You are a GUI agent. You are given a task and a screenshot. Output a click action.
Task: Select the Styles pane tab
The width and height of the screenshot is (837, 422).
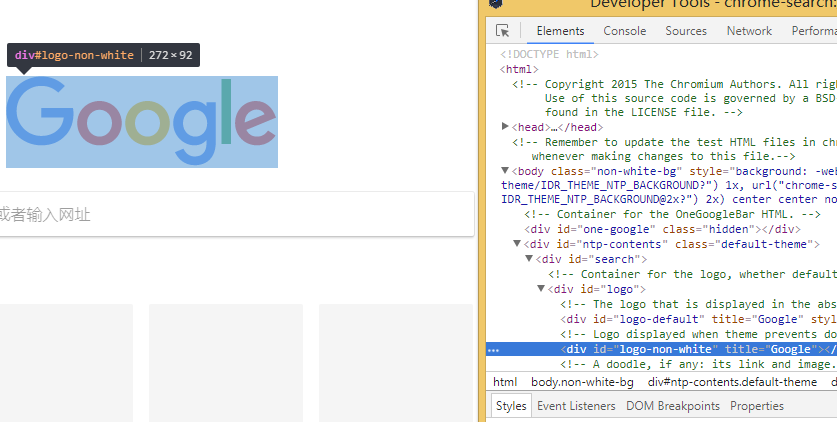tap(511, 406)
